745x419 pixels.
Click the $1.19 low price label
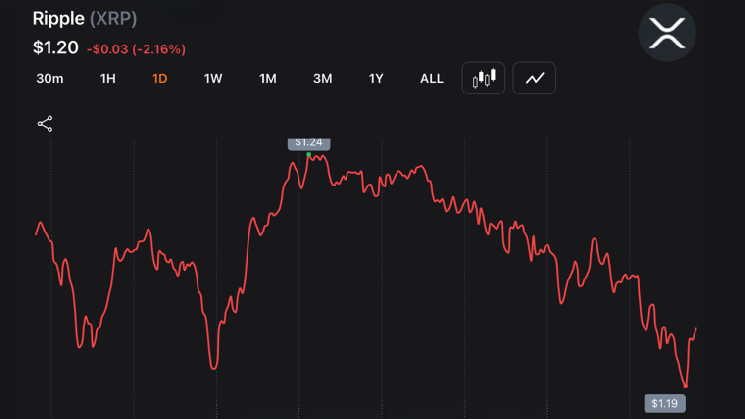pyautogui.click(x=665, y=403)
